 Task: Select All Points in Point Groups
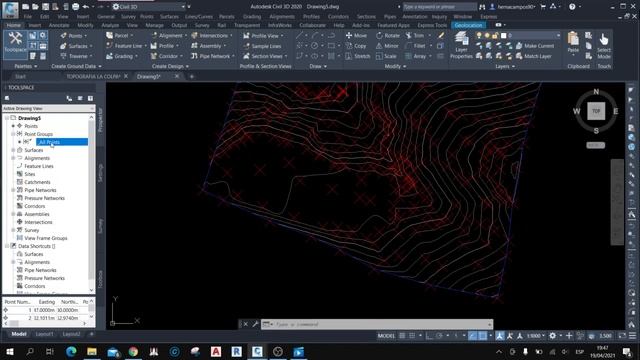[x=49, y=142]
